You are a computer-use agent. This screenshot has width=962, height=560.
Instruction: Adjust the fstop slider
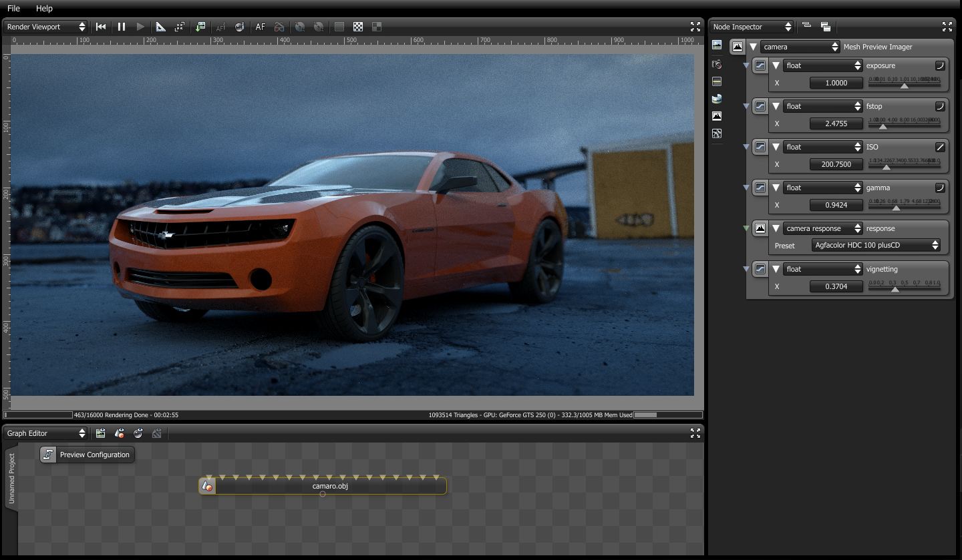[905, 123]
